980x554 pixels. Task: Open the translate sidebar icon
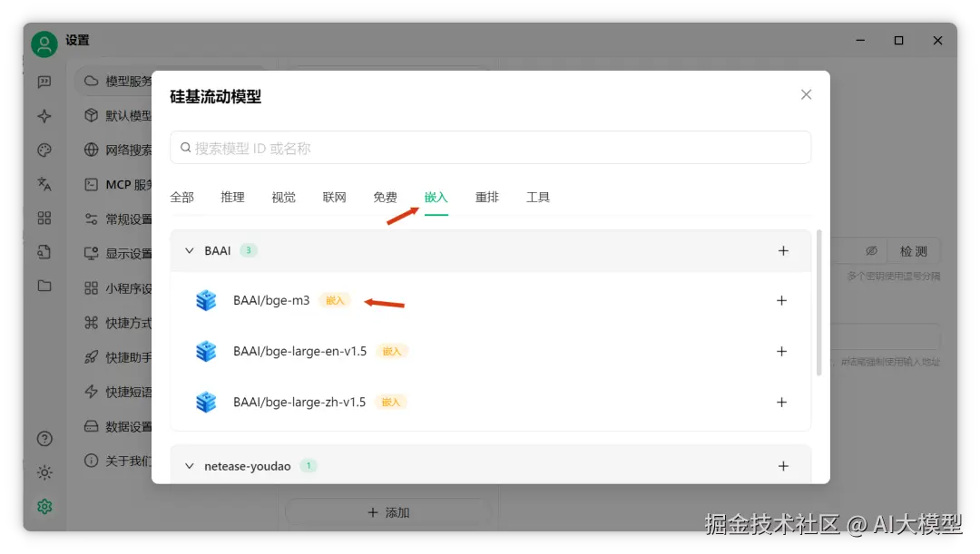[x=44, y=184]
